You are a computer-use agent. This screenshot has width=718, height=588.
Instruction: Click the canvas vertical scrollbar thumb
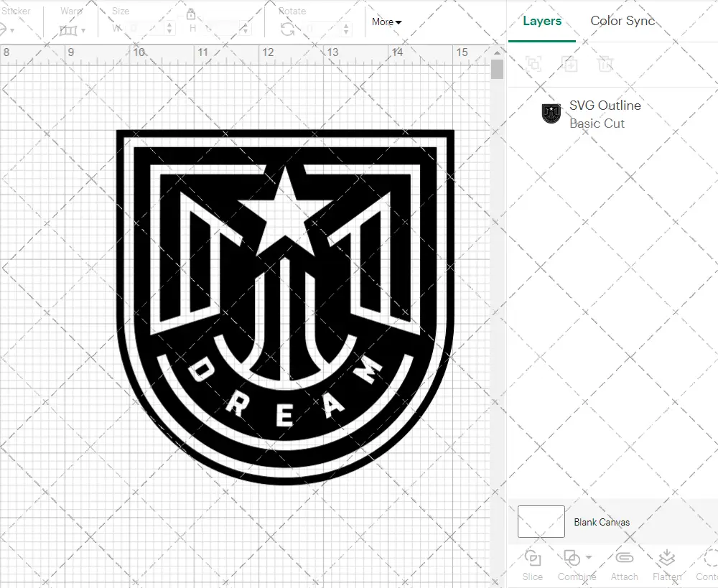point(497,70)
